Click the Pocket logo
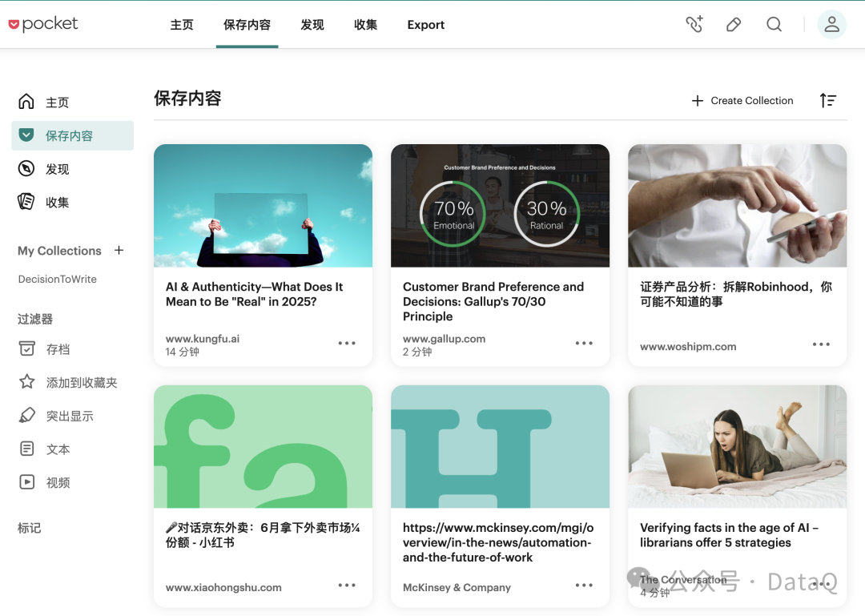This screenshot has width=865, height=616. 43,24
